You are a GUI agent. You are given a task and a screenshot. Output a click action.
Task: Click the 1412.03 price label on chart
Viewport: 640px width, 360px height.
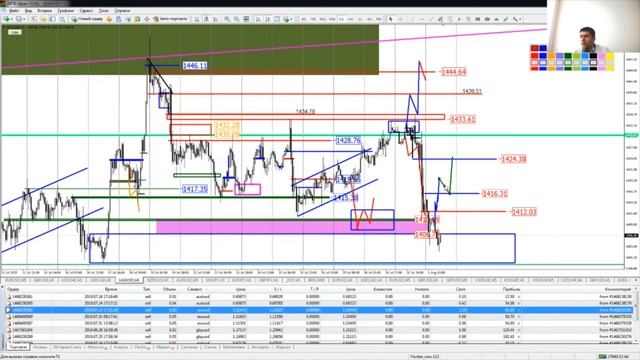coord(524,212)
